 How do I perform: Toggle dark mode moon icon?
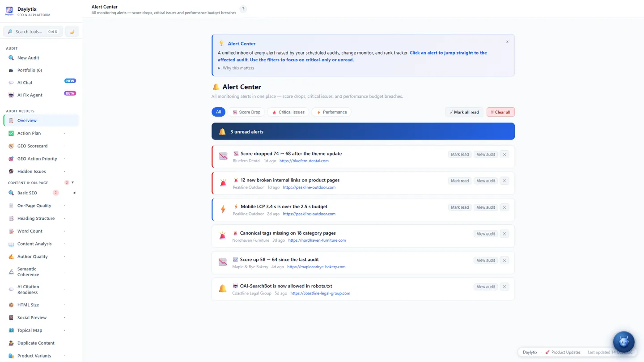point(72,32)
